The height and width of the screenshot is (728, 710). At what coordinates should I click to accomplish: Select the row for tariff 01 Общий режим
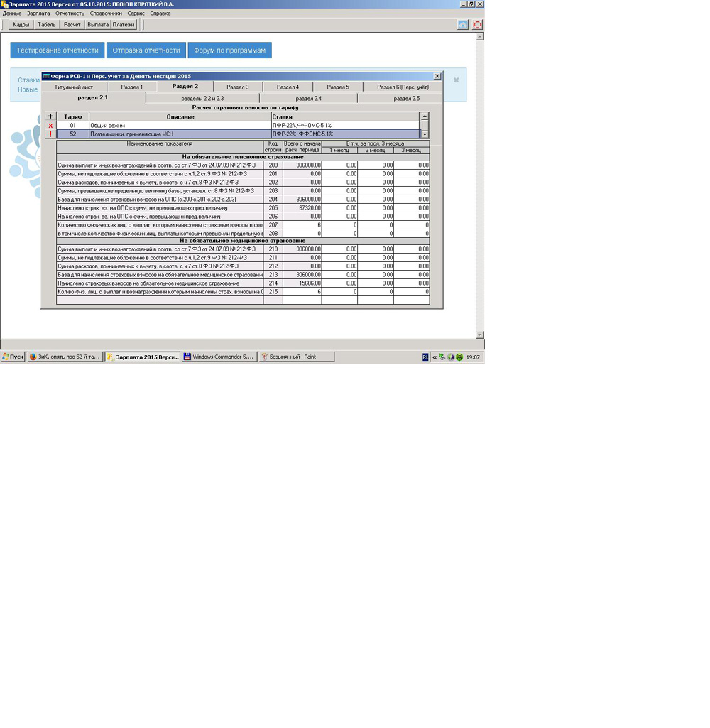(177, 126)
